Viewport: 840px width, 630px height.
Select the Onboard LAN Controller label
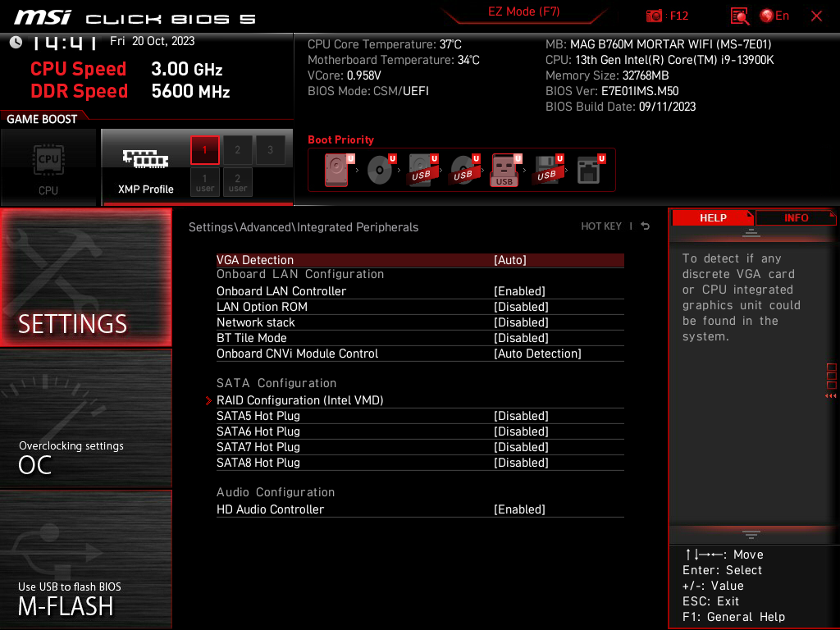pyautogui.click(x=281, y=291)
